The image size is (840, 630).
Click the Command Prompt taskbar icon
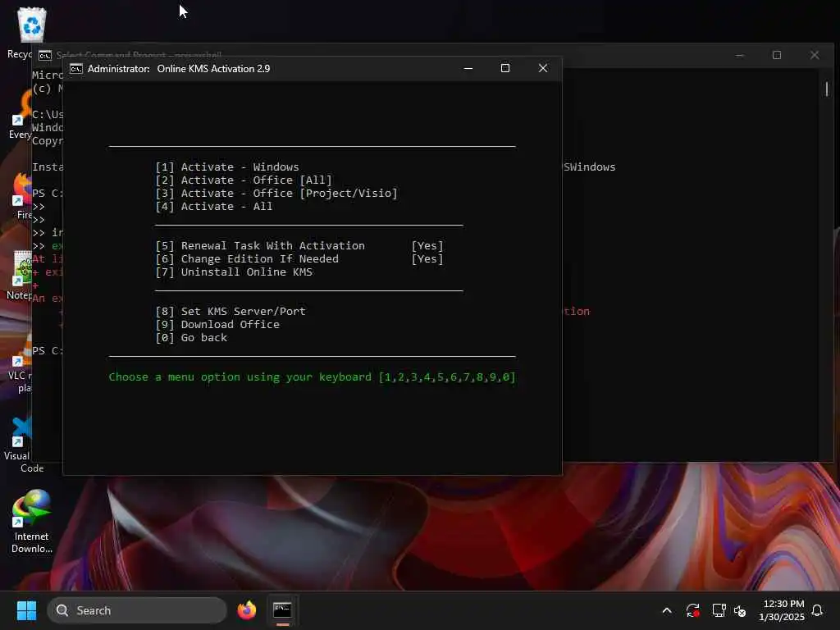pos(282,610)
